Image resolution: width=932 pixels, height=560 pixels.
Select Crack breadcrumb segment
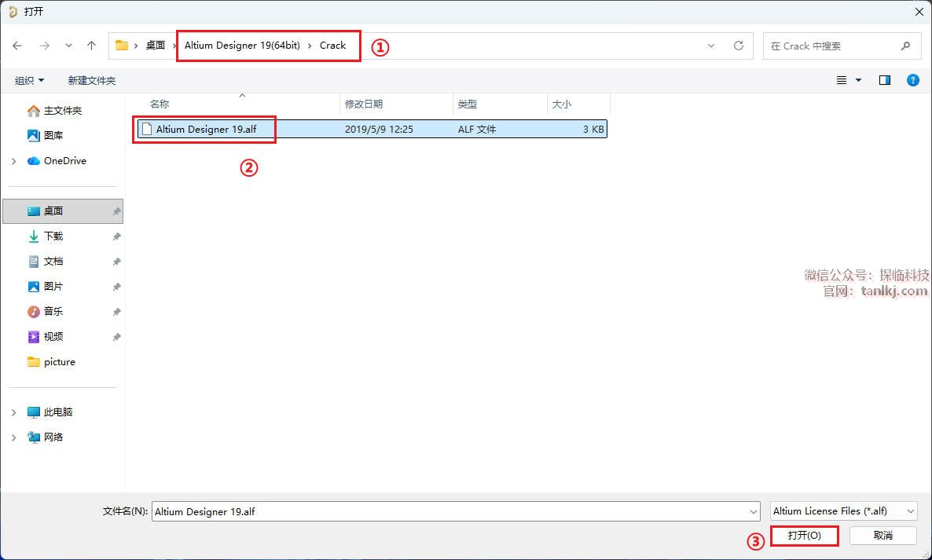(x=333, y=45)
